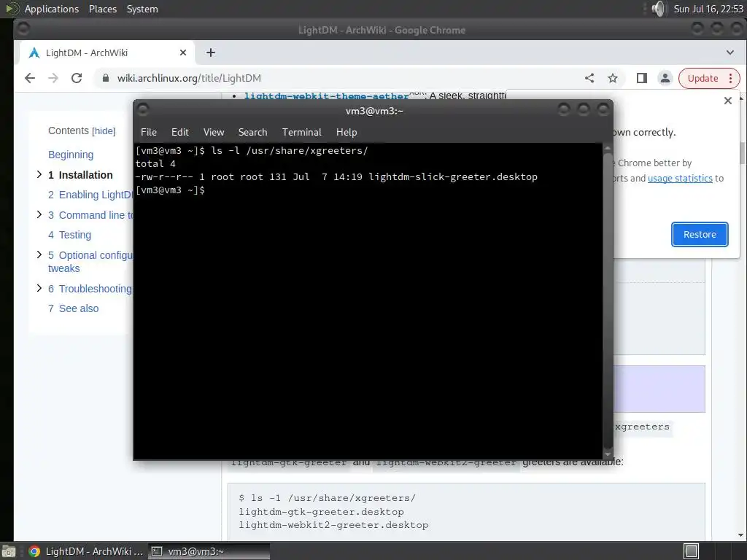
Task: Go to 7 See also section
Action: (74, 308)
